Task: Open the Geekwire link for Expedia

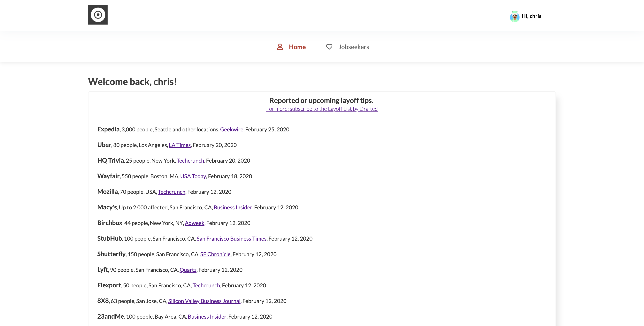Action: pyautogui.click(x=232, y=129)
